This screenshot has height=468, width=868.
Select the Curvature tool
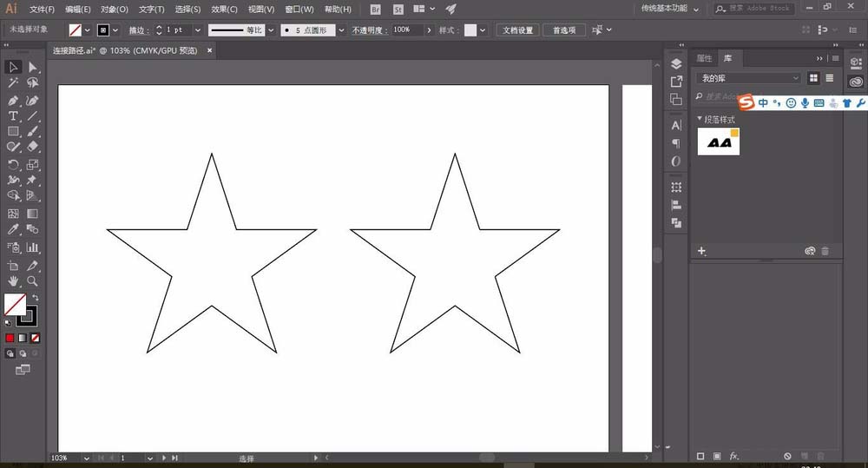[x=33, y=101]
